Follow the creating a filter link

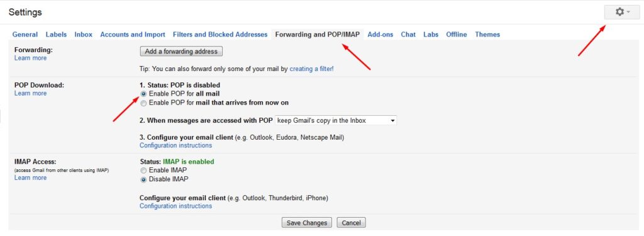point(312,69)
